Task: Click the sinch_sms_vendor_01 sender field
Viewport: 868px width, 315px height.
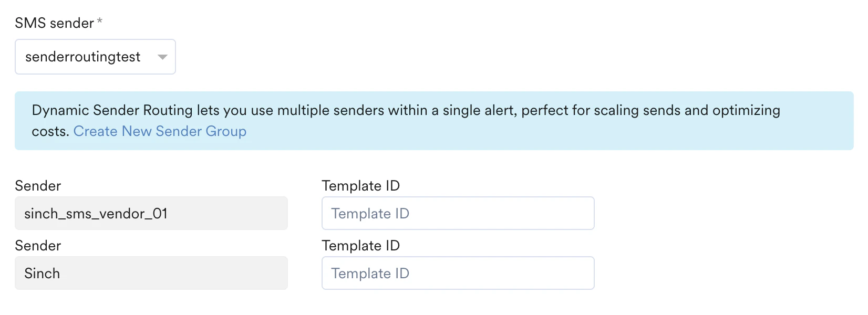Action: tap(151, 213)
